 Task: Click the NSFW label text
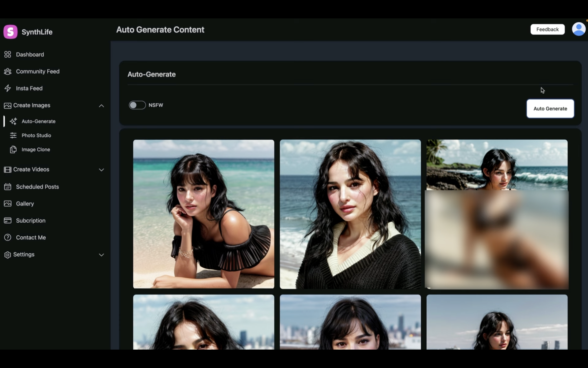point(156,105)
